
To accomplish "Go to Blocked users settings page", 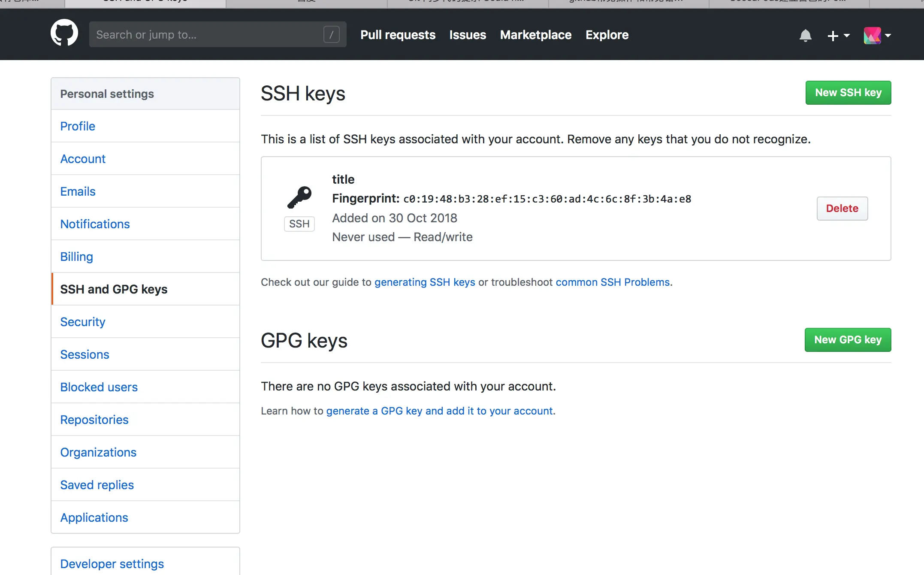I will [99, 387].
